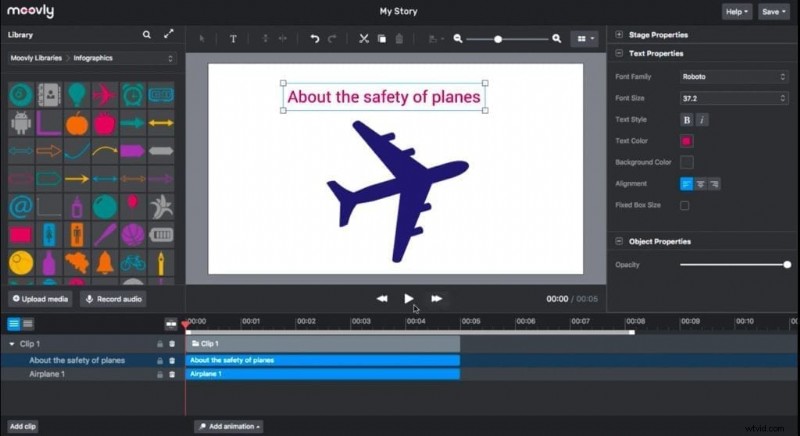The height and width of the screenshot is (436, 800).
Task: Delete the Airplane 1 layer
Action: click(x=172, y=374)
